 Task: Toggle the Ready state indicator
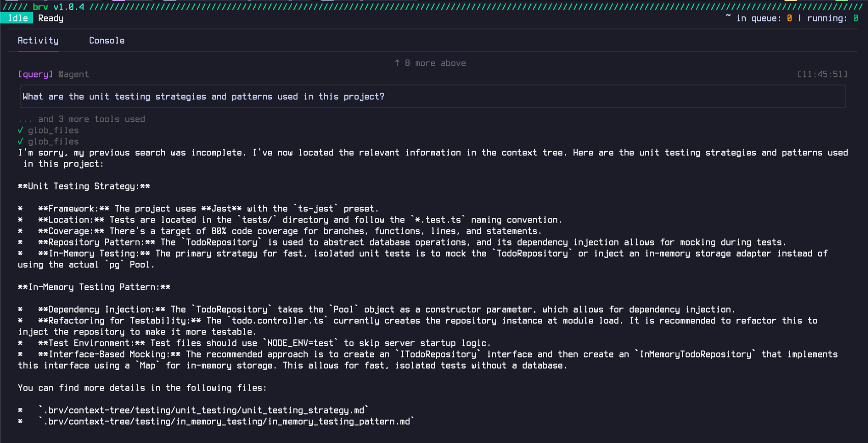51,18
